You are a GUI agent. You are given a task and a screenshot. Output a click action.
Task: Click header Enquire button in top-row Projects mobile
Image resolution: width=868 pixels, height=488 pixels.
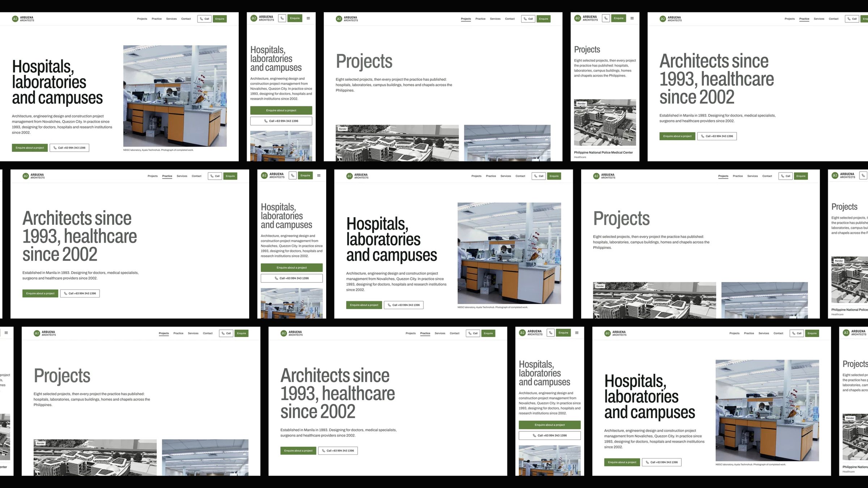(x=618, y=18)
